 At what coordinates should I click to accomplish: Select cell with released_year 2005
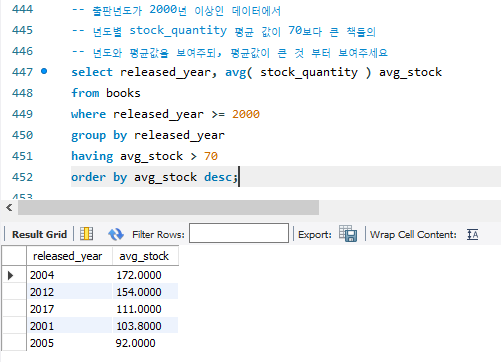pyautogui.click(x=70, y=343)
